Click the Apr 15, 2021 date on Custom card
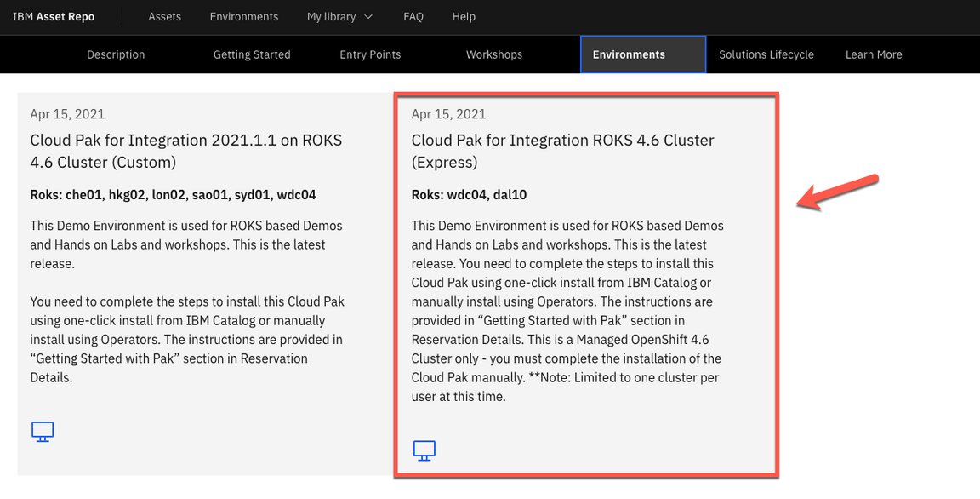 coord(67,114)
